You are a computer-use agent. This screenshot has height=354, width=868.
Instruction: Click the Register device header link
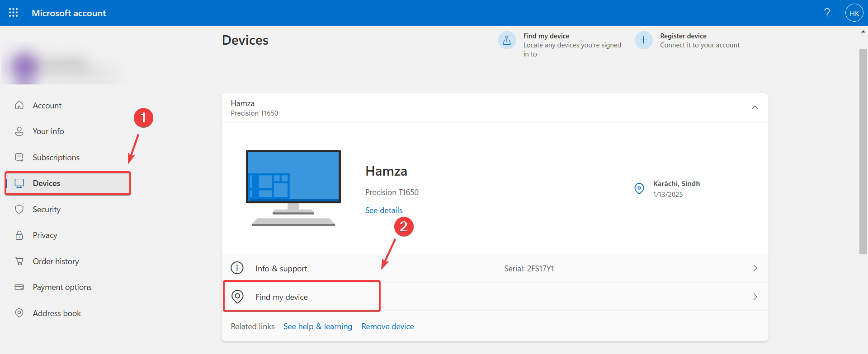pos(683,36)
